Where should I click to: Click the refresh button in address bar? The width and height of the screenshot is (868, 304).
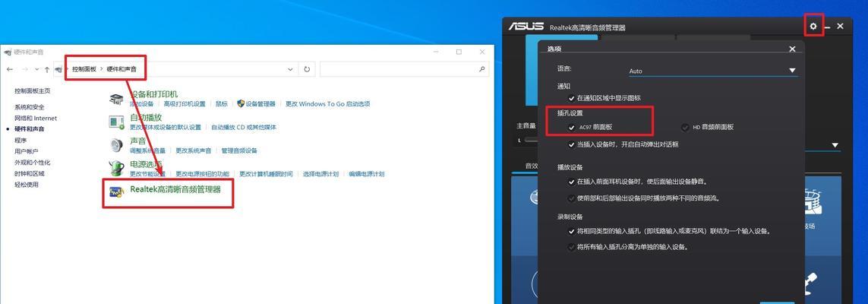(307, 69)
